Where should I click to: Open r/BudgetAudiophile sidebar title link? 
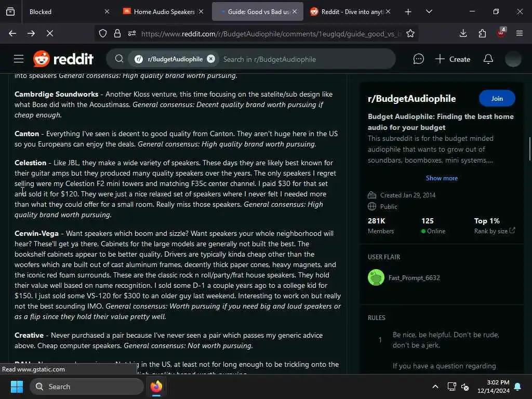[411, 99]
